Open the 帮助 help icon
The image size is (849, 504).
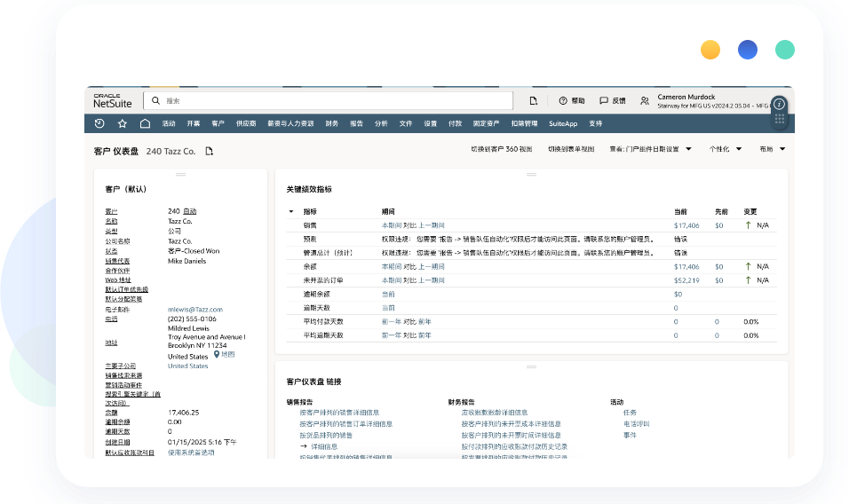563,101
